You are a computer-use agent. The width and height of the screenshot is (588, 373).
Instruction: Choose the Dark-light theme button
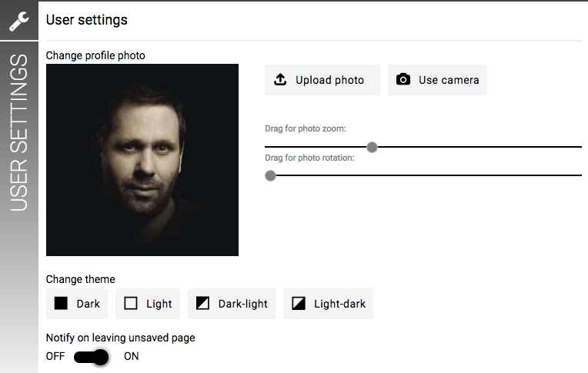(x=232, y=304)
